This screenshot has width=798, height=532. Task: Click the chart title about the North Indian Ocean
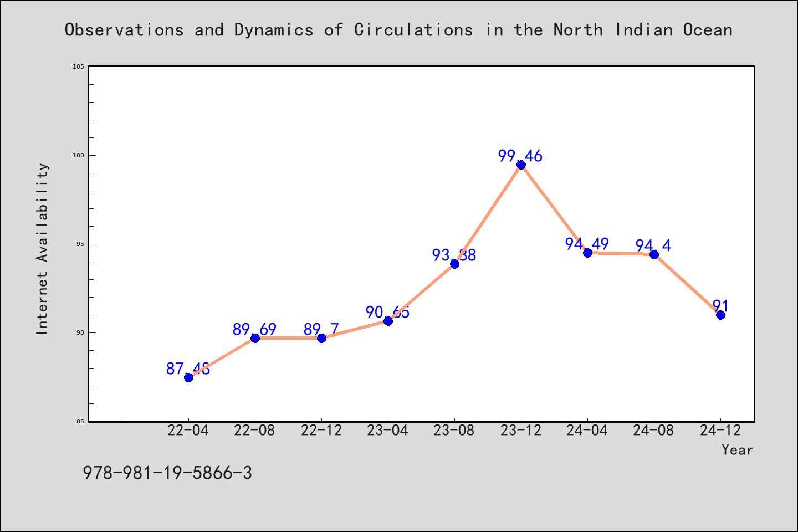[x=398, y=30]
